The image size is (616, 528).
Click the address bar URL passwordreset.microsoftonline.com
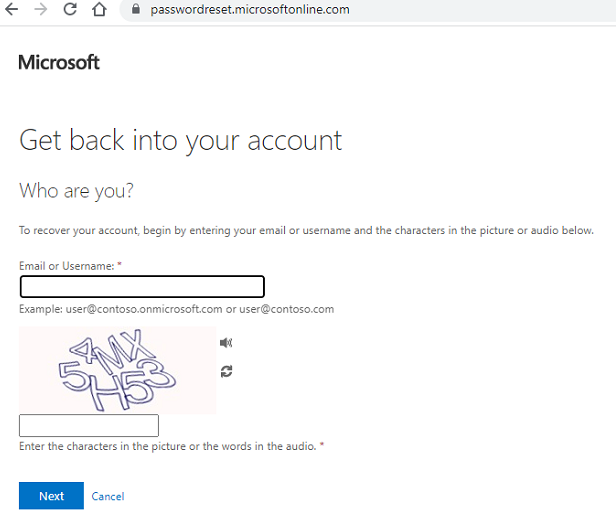(250, 9)
